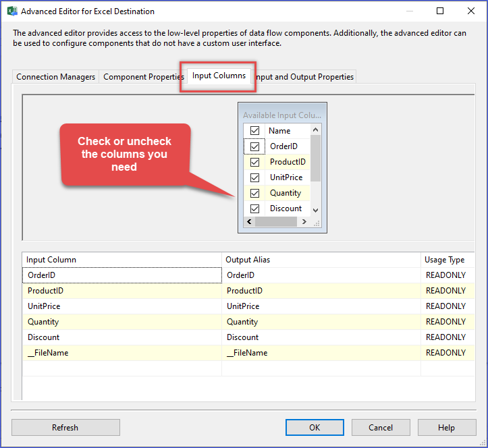Click the Available Input Columns title

click(282, 115)
